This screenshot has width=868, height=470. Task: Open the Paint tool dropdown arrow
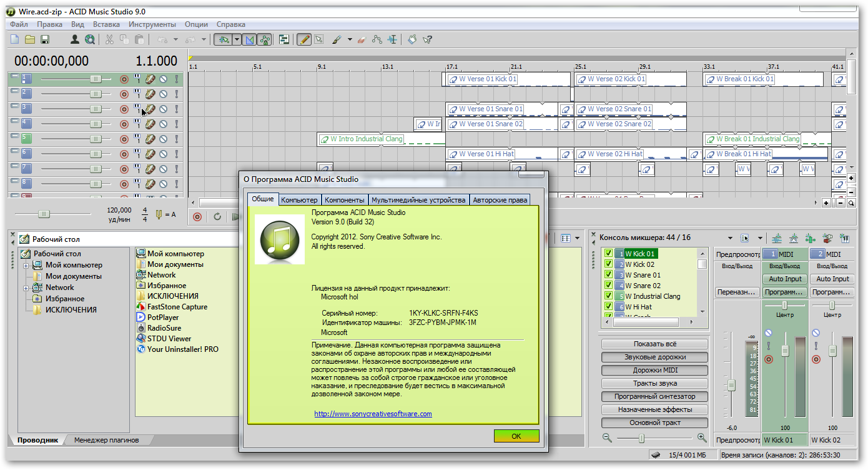click(x=350, y=39)
